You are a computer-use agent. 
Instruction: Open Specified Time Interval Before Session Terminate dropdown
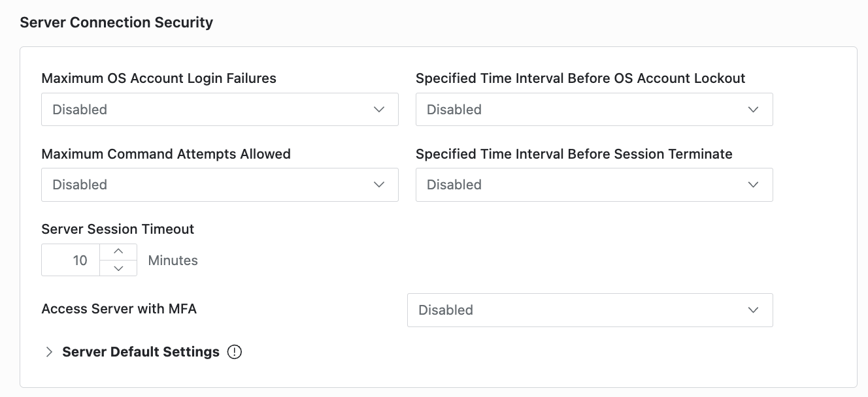[594, 185]
